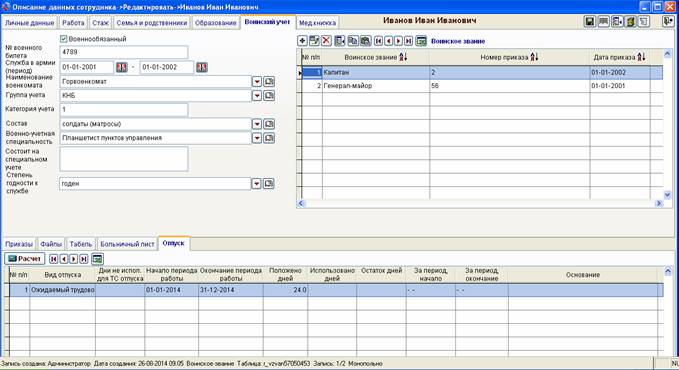Switch to the Работа tab
This screenshot has height=370, width=679.
[73, 23]
